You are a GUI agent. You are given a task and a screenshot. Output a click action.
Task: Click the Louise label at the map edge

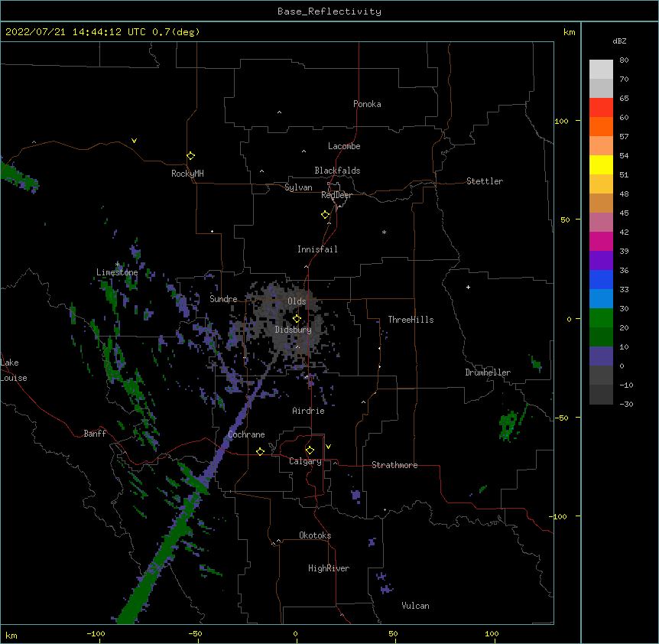coord(14,378)
